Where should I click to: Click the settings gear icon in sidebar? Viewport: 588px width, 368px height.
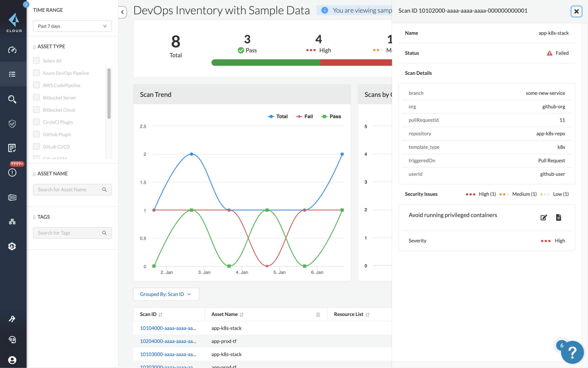pos(12,246)
